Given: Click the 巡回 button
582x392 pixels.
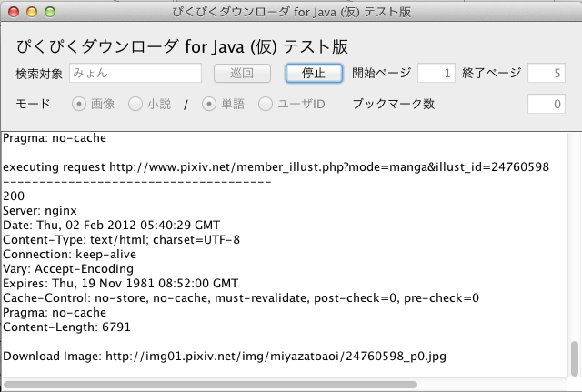Looking at the screenshot, I should (242, 73).
